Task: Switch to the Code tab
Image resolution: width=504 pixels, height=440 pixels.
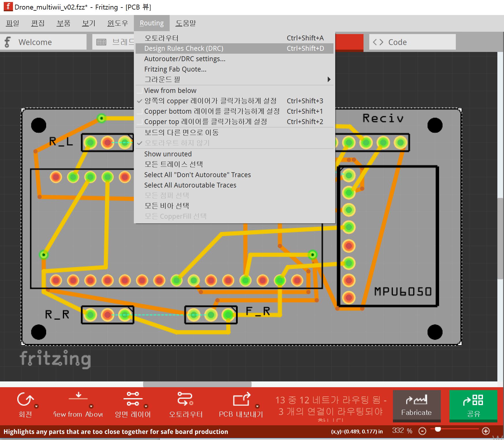Action: (x=413, y=42)
